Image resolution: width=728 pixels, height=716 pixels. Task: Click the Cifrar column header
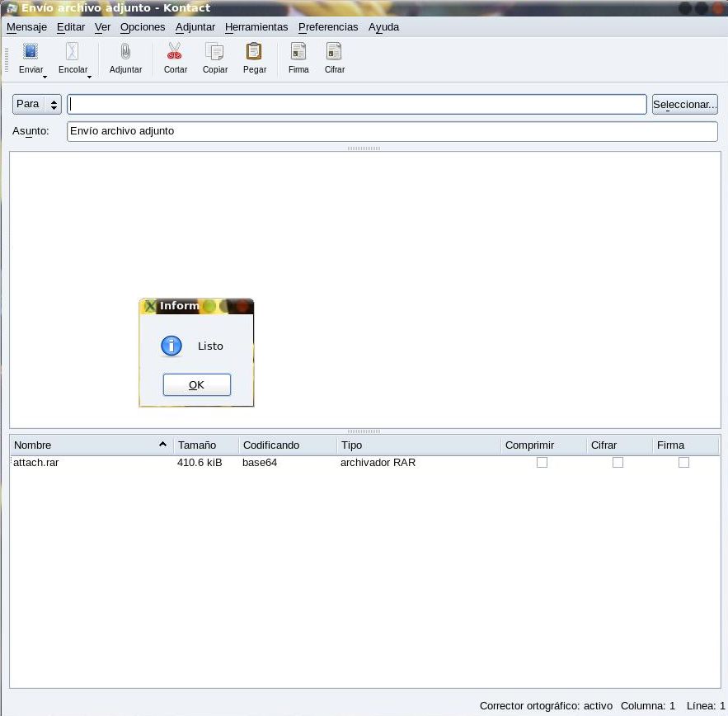[619, 445]
